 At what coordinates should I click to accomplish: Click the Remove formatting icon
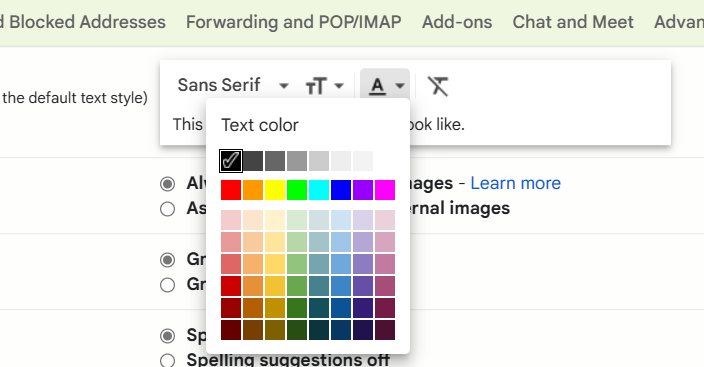438,85
